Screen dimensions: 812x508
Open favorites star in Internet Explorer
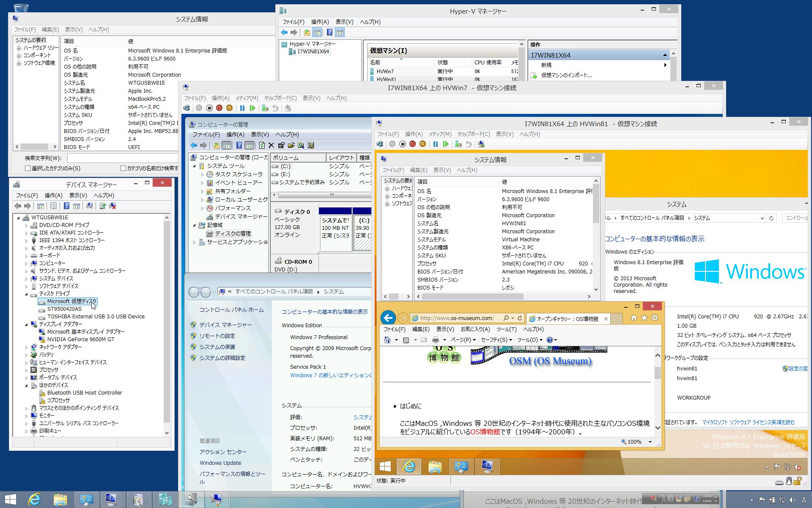644,318
